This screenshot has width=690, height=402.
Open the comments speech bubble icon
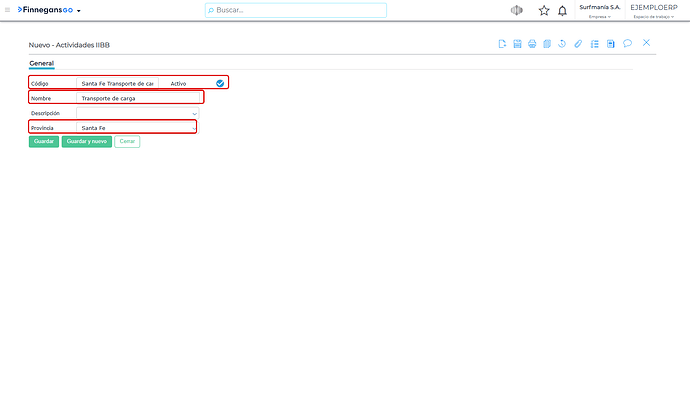click(x=628, y=43)
